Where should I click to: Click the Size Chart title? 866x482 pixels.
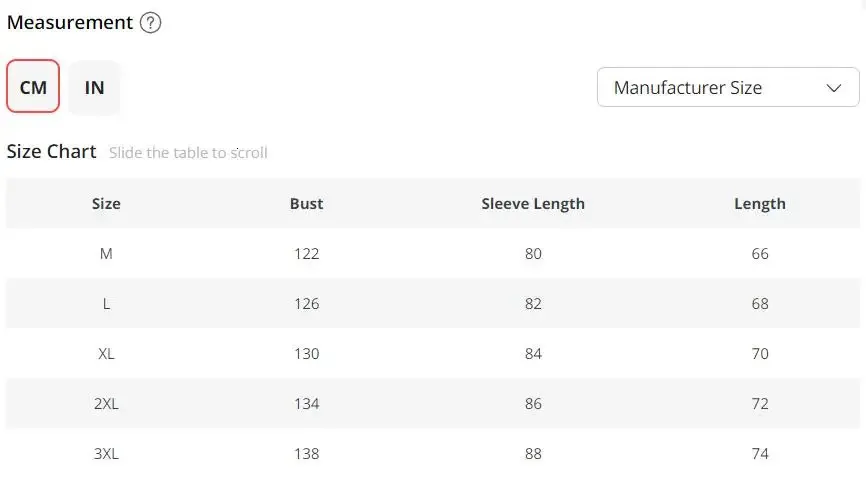tap(51, 152)
